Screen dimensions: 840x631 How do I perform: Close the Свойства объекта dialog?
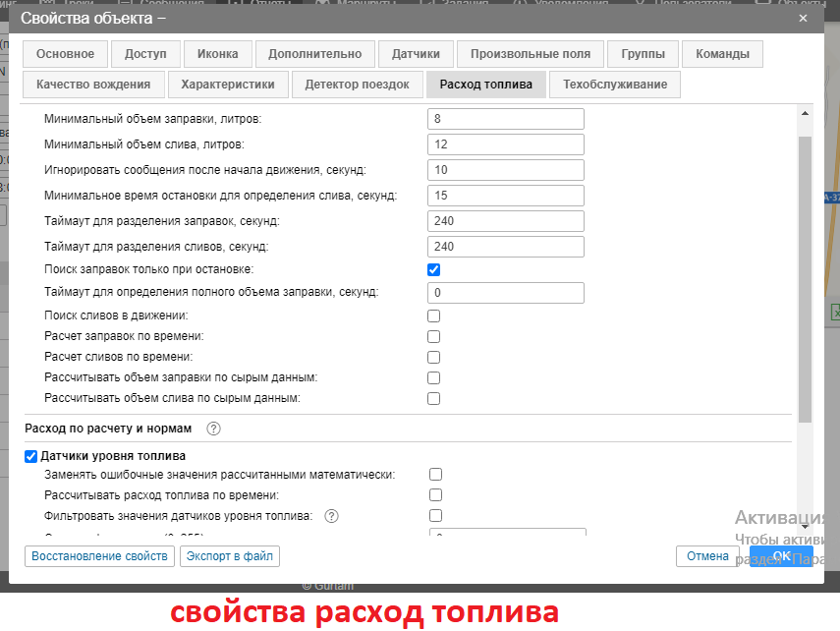(803, 18)
